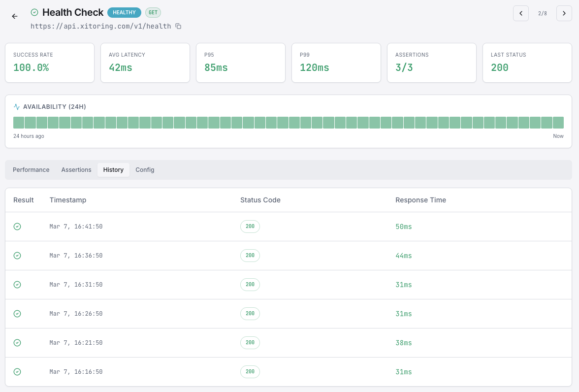Click the availability waveform icon
579x392 pixels.
[x=16, y=106]
